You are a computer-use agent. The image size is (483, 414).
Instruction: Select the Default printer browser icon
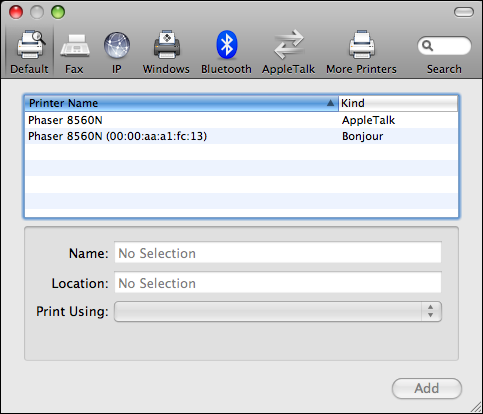31,45
